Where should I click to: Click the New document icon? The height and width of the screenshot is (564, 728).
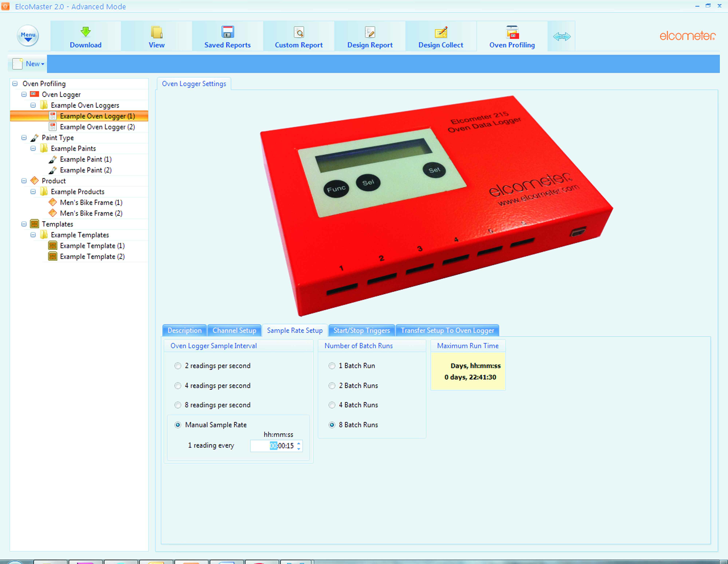(17, 64)
